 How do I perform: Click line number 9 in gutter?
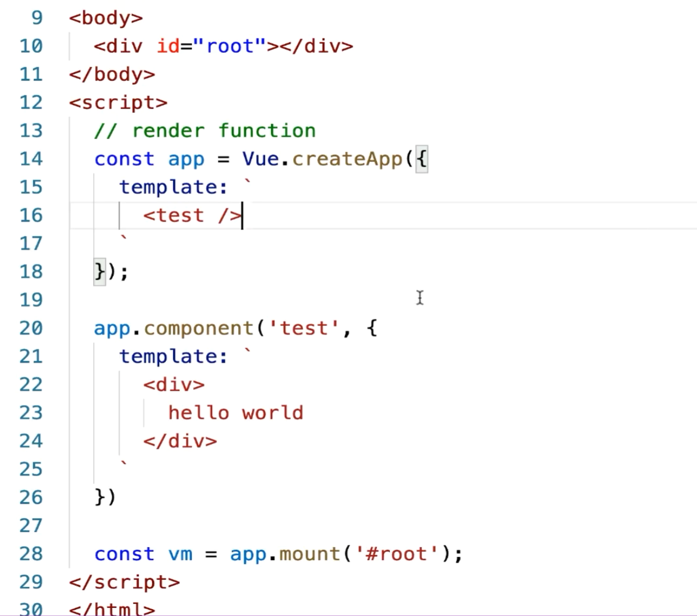[37, 18]
